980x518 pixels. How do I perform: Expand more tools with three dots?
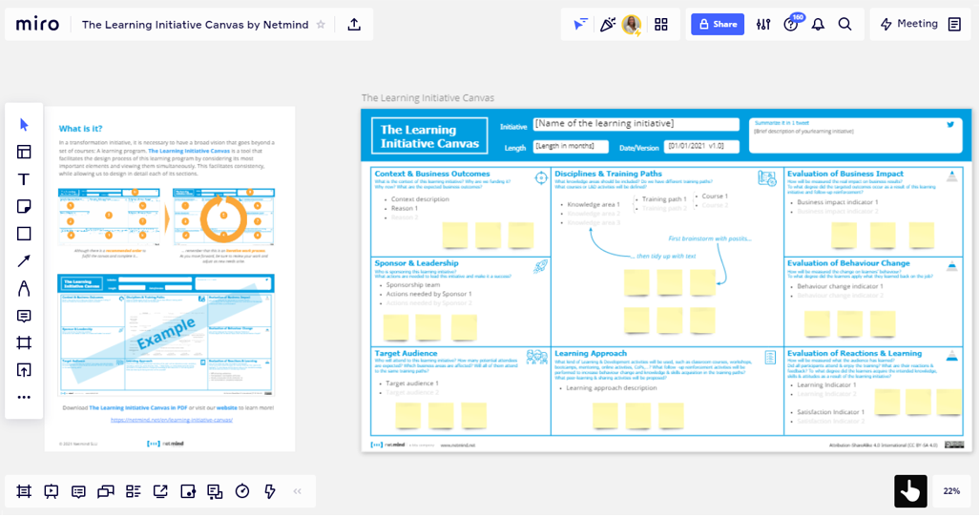tap(24, 397)
